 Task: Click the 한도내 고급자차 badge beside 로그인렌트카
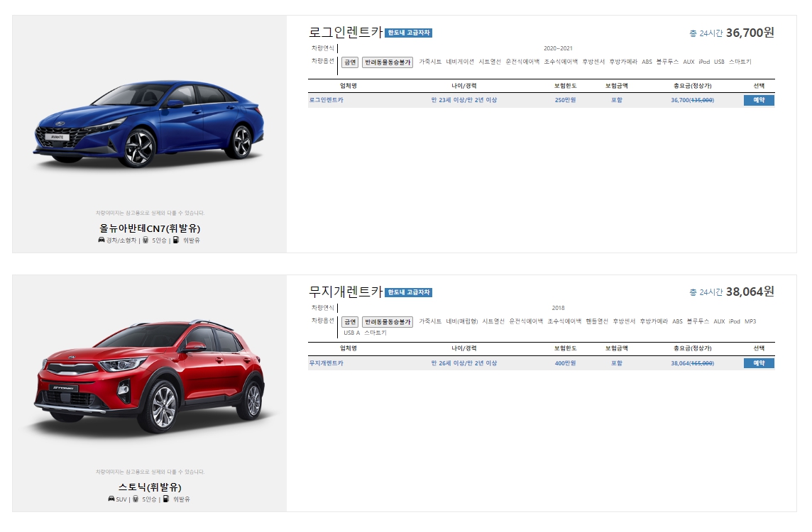[x=409, y=33]
